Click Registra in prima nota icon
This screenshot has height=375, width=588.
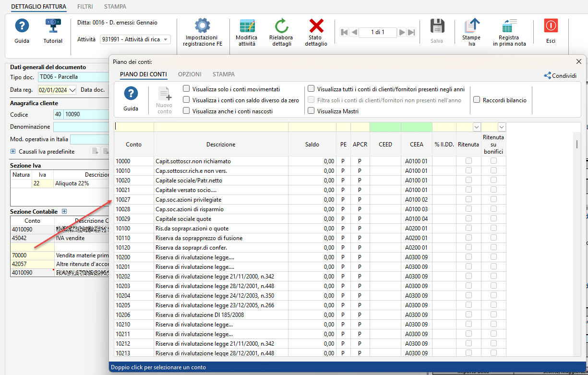click(x=509, y=26)
